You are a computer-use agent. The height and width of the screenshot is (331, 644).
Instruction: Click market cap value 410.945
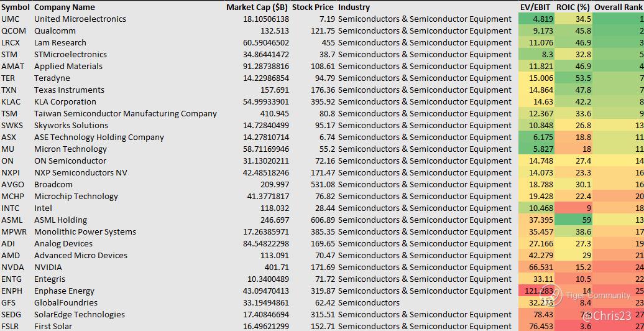[275, 113]
